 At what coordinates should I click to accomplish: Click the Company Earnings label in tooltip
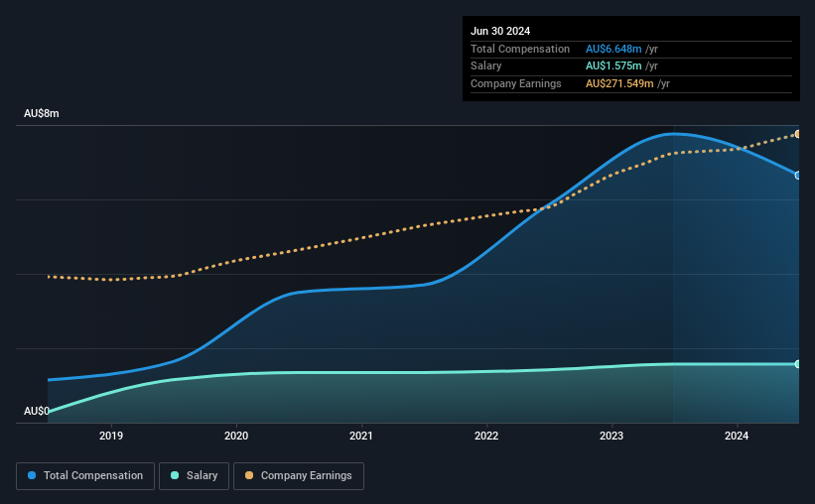(516, 83)
